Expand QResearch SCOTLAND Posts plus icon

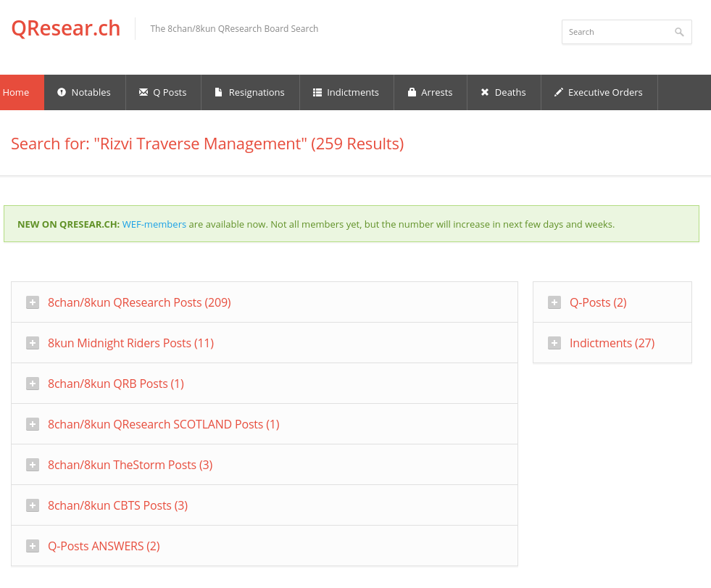click(x=33, y=424)
